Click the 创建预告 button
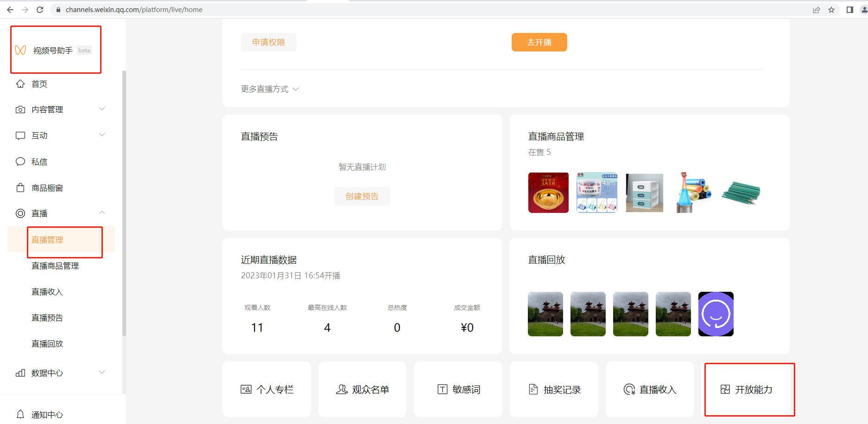The height and width of the screenshot is (424, 868). point(362,196)
